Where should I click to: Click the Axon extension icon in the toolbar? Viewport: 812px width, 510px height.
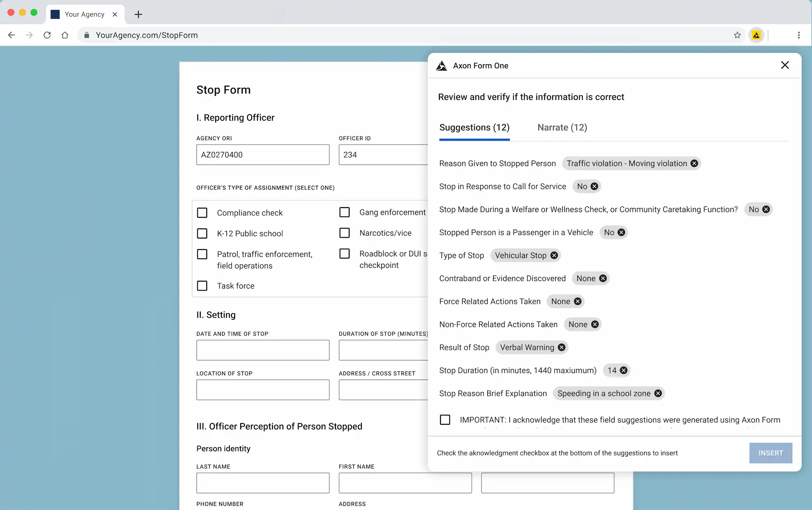(x=756, y=35)
